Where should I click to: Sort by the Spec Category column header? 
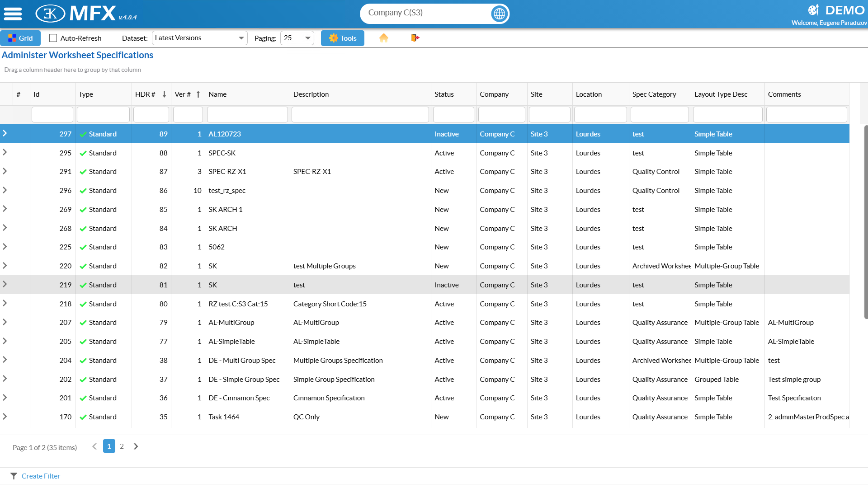click(660, 94)
